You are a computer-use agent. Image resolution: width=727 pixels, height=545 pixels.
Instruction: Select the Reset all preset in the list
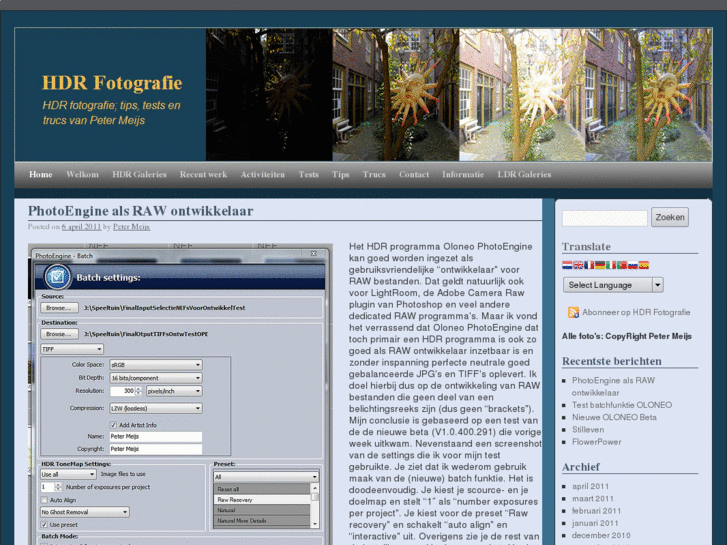tap(262, 489)
